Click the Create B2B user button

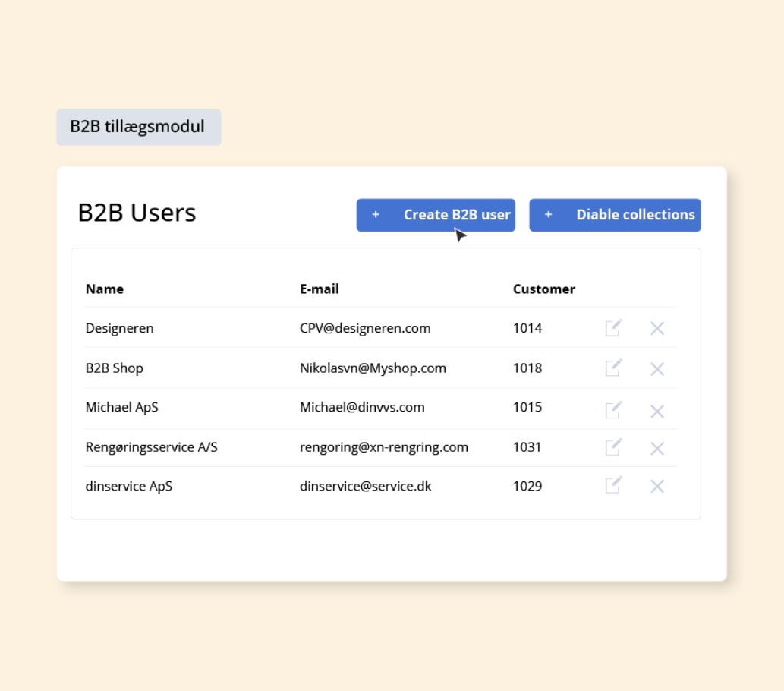[x=436, y=215]
